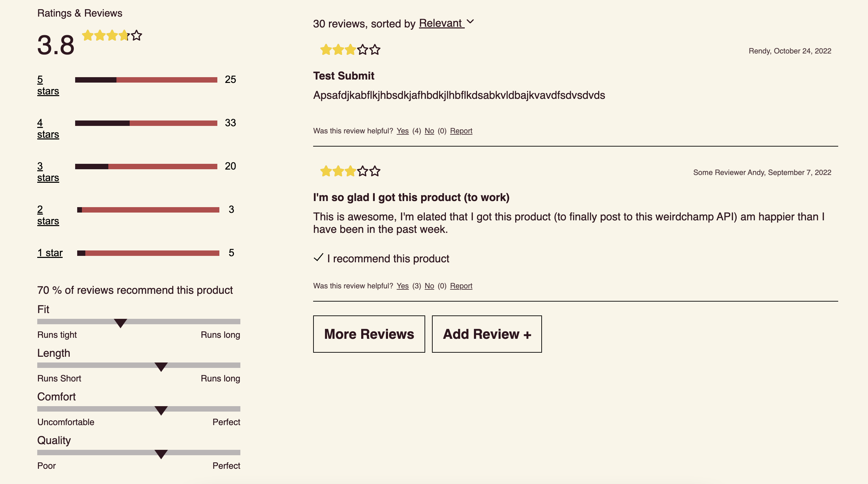Filter reviews by 3 stars
This screenshot has height=484, width=868.
tap(48, 172)
